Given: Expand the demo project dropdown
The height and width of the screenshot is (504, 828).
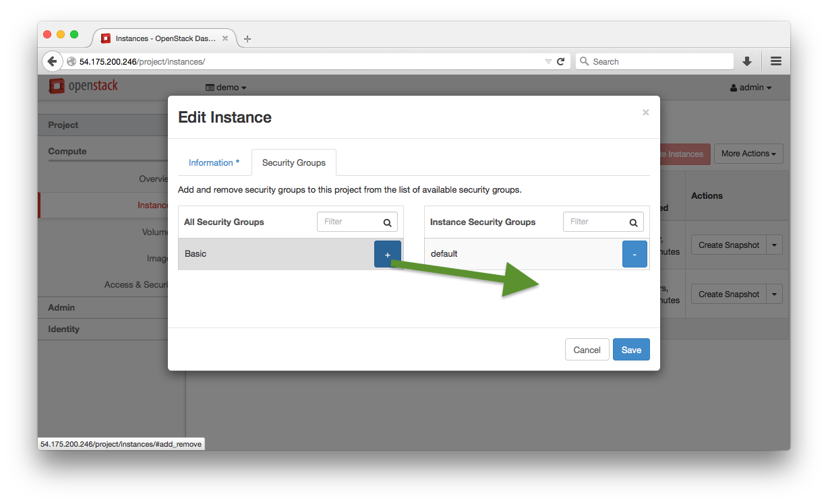Looking at the screenshot, I should [x=226, y=88].
